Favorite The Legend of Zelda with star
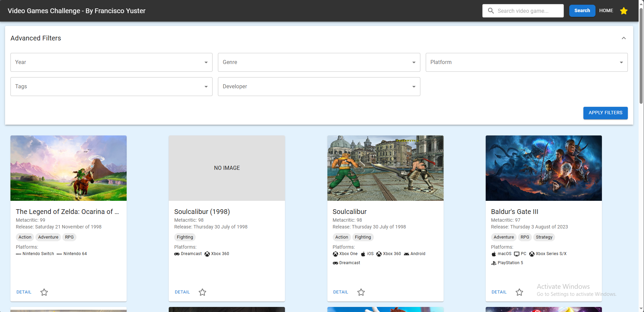The width and height of the screenshot is (644, 312). pyautogui.click(x=44, y=292)
